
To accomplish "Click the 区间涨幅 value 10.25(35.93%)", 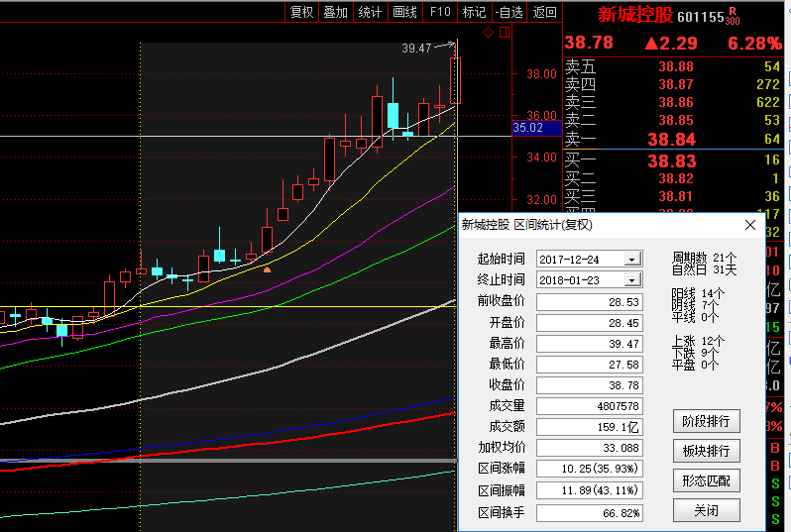I will [590, 469].
